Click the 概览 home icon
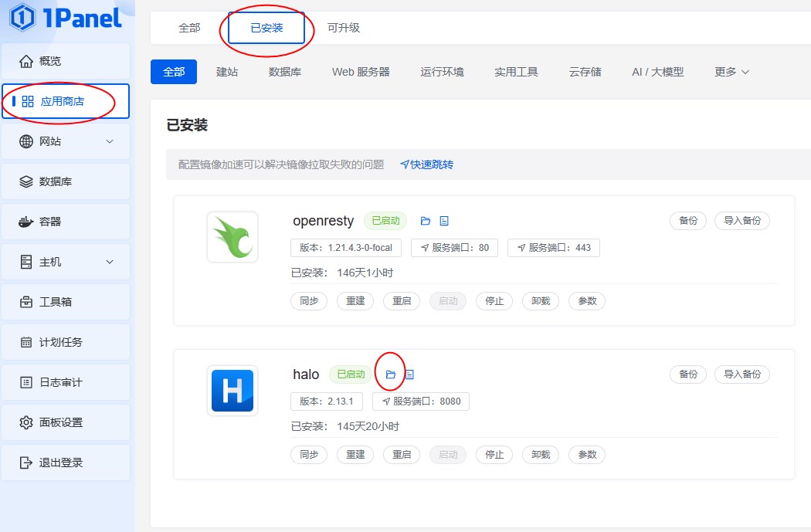The height and width of the screenshot is (532, 811). 25,61
